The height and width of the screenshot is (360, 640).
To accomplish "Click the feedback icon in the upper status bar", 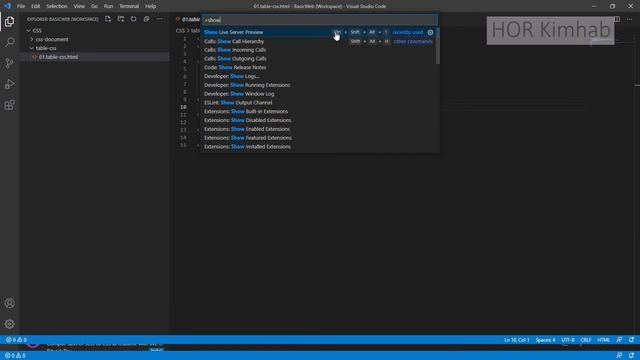I will [619, 340].
